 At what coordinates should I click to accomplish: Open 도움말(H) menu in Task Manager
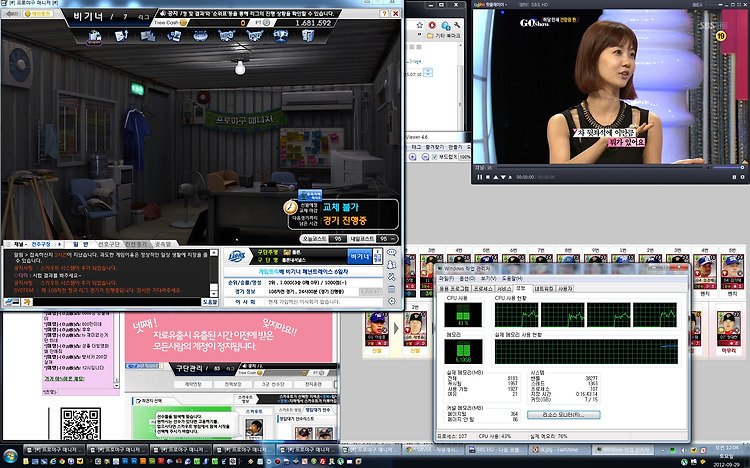[512, 279]
